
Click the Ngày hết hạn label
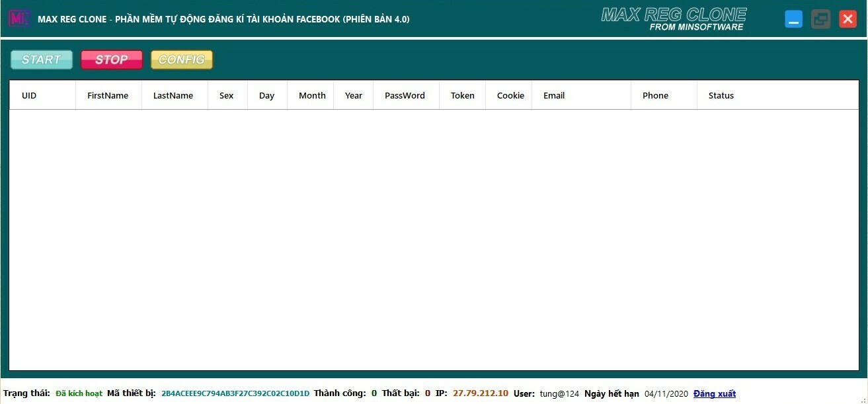pos(612,393)
